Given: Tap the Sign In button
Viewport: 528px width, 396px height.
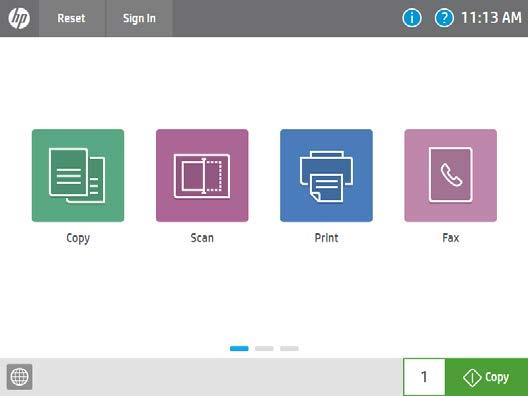Looking at the screenshot, I should point(139,18).
